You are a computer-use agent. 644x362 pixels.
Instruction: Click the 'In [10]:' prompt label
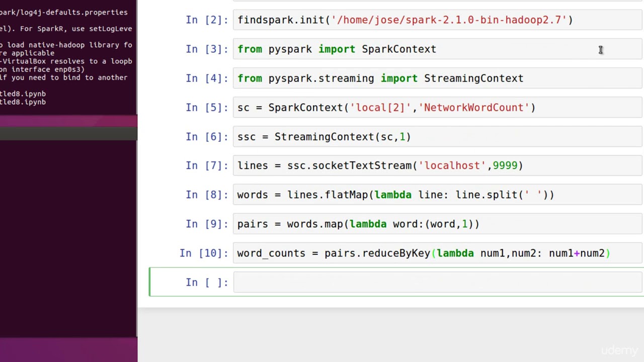click(x=204, y=253)
